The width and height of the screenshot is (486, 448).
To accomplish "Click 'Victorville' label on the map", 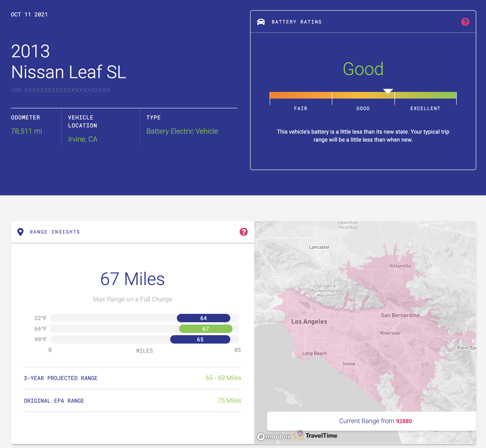I will click(400, 266).
